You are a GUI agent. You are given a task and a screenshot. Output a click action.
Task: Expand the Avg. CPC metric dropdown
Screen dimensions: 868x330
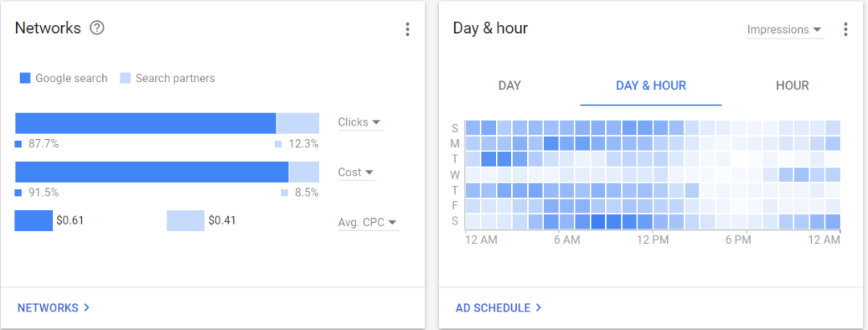coord(368,223)
